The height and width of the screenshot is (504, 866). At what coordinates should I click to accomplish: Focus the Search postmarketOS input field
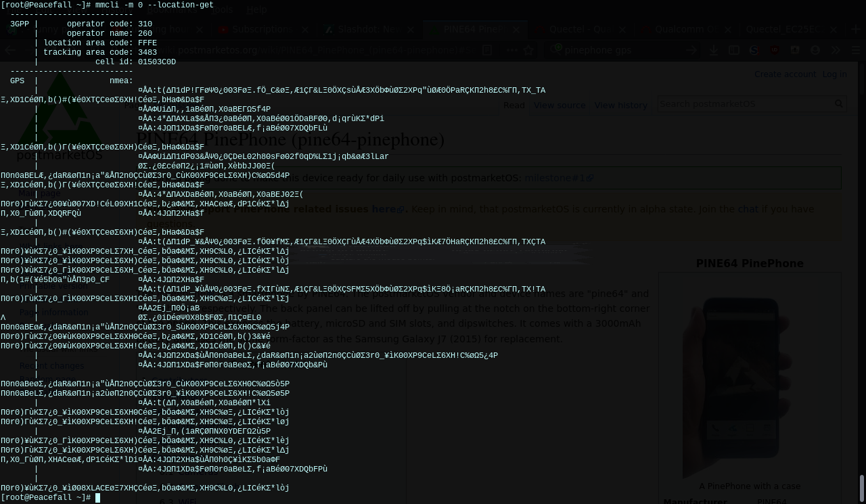click(744, 104)
